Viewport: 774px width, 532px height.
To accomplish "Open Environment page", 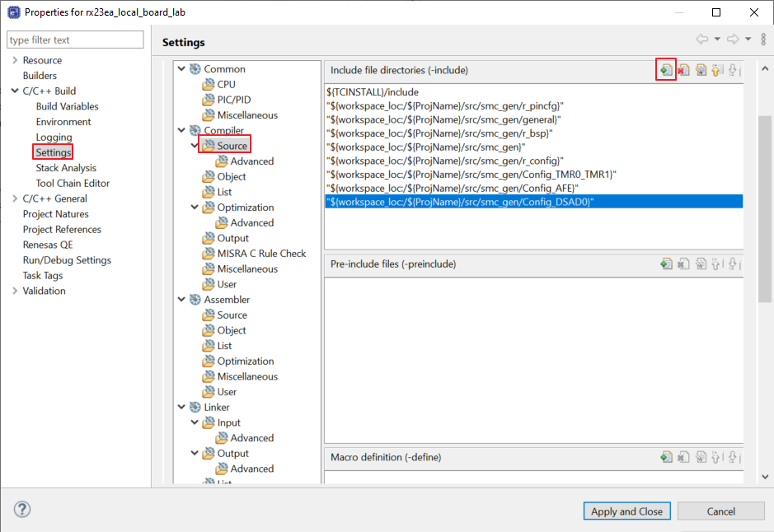I will (x=63, y=122).
